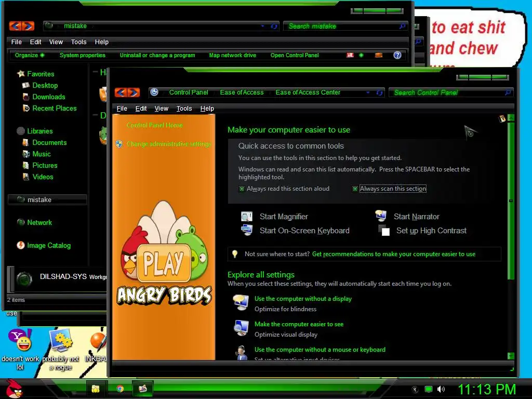Click Get recommendations to make computer easier link
Viewport: 532px width, 399px height.
[x=394, y=254]
